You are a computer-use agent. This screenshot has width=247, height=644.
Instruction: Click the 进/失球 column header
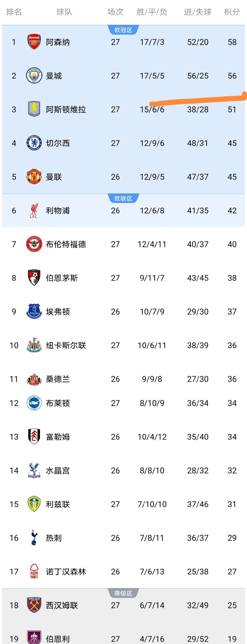click(x=198, y=12)
